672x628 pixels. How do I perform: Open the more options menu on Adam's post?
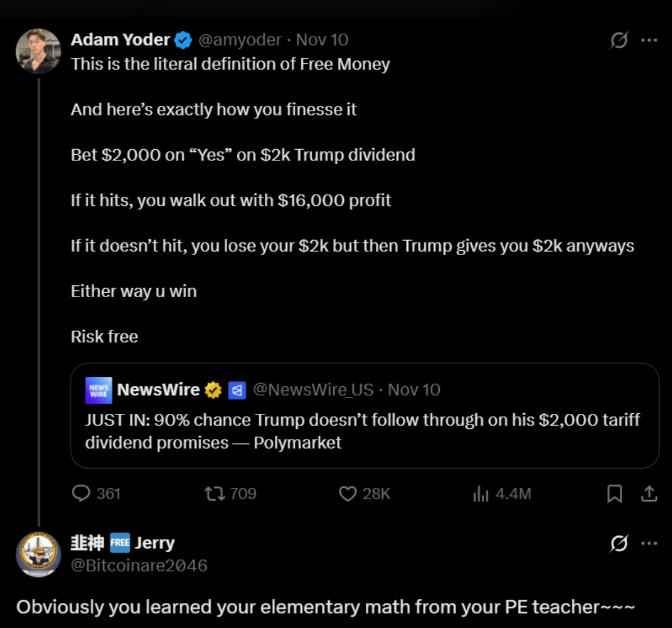[x=649, y=40]
